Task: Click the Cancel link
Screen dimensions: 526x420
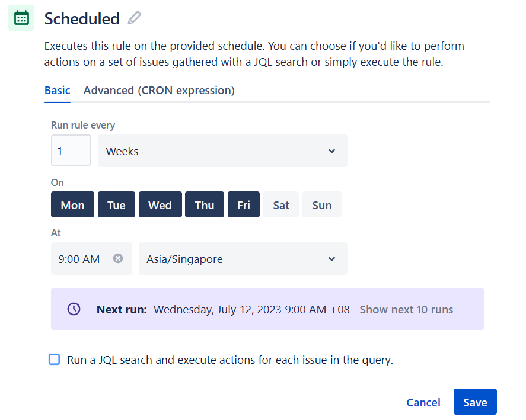Action: coord(423,402)
